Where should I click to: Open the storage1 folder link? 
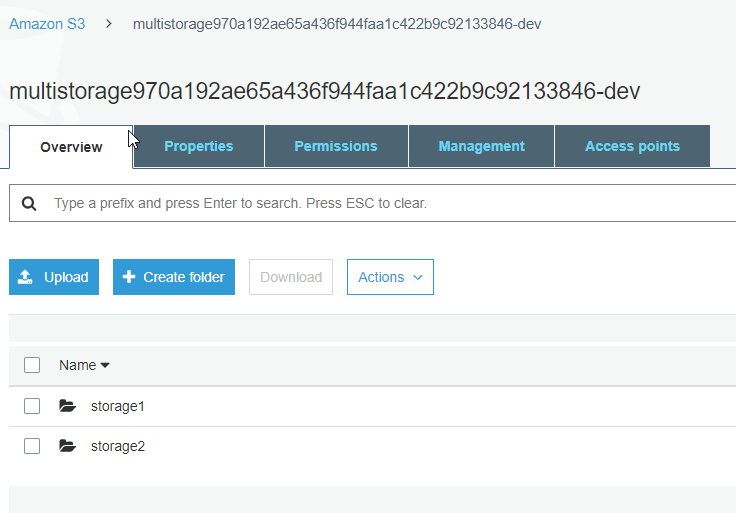[117, 406]
